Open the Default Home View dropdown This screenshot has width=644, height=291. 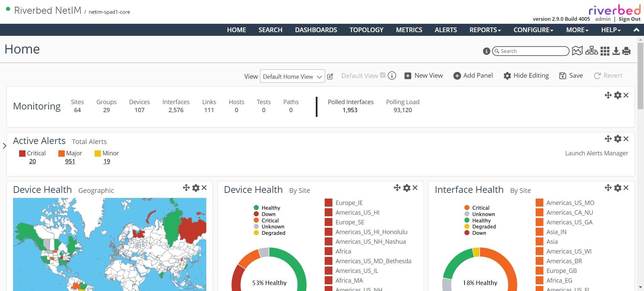tap(292, 76)
